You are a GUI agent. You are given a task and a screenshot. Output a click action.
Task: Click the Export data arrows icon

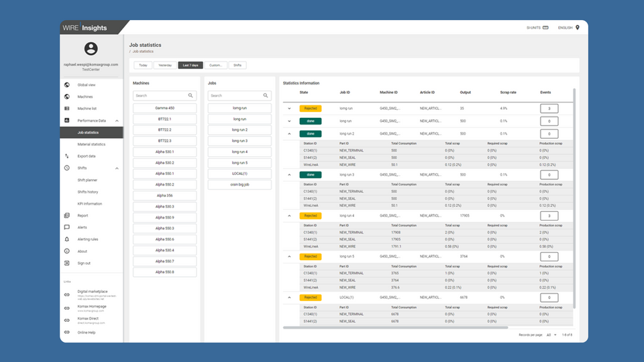tap(67, 156)
